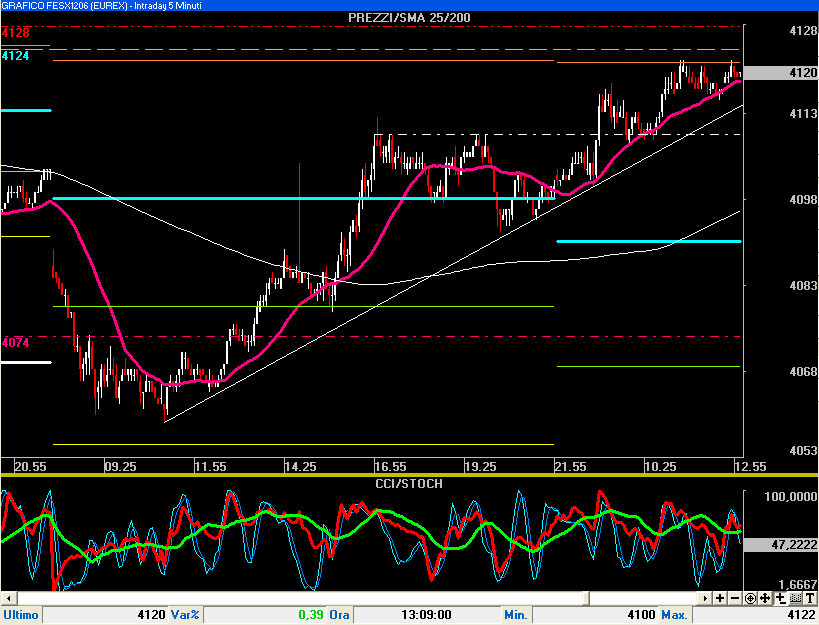
Task: Click the CCI/STOCH indicator title
Action: pos(409,484)
